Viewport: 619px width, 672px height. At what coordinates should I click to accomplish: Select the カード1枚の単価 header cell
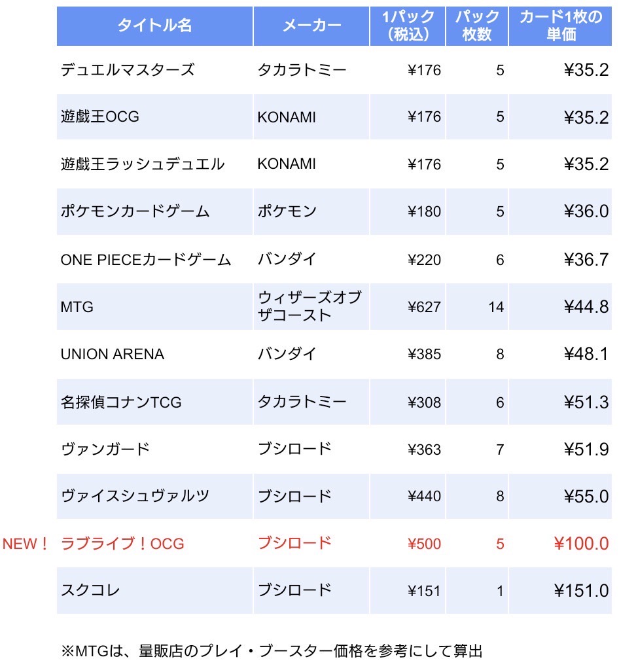point(561,26)
